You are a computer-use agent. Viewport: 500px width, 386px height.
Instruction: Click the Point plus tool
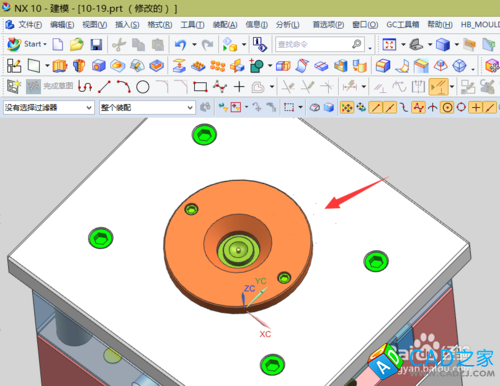click(x=239, y=87)
